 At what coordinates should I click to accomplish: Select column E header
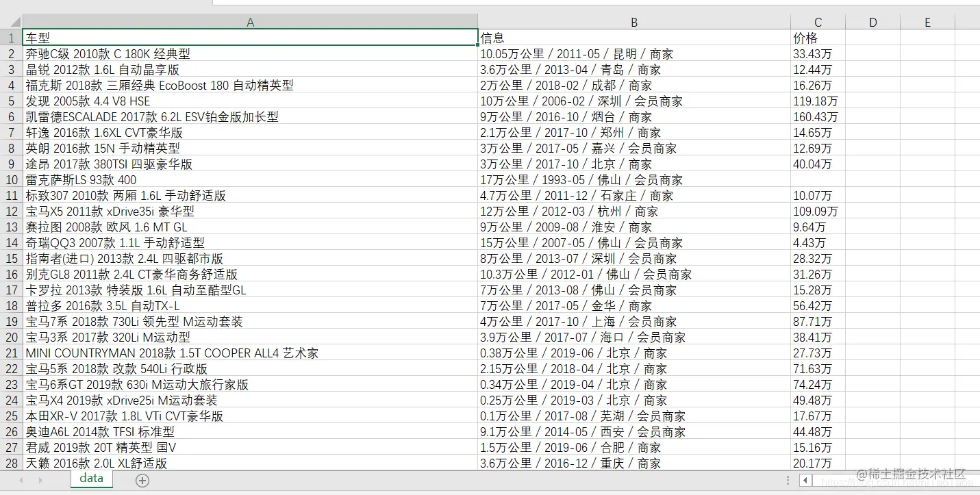[927, 22]
